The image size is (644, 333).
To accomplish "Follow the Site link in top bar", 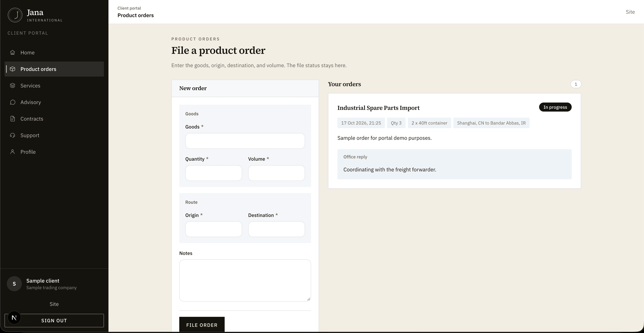I will (x=630, y=12).
